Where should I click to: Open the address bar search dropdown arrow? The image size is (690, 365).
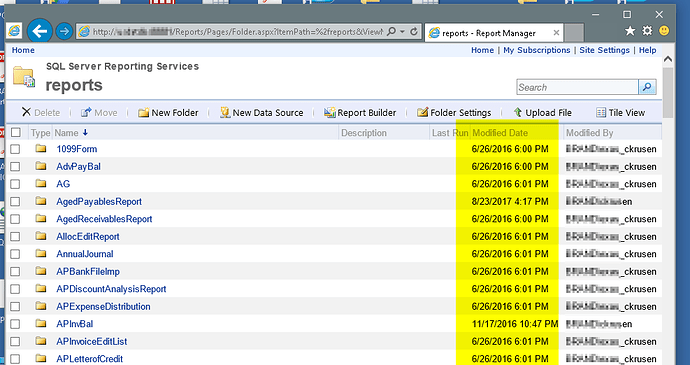coord(402,32)
